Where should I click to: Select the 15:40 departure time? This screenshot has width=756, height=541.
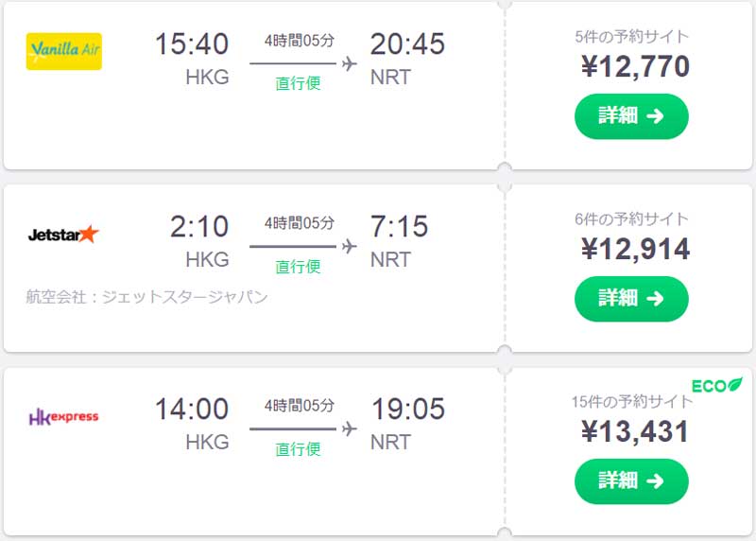point(192,44)
